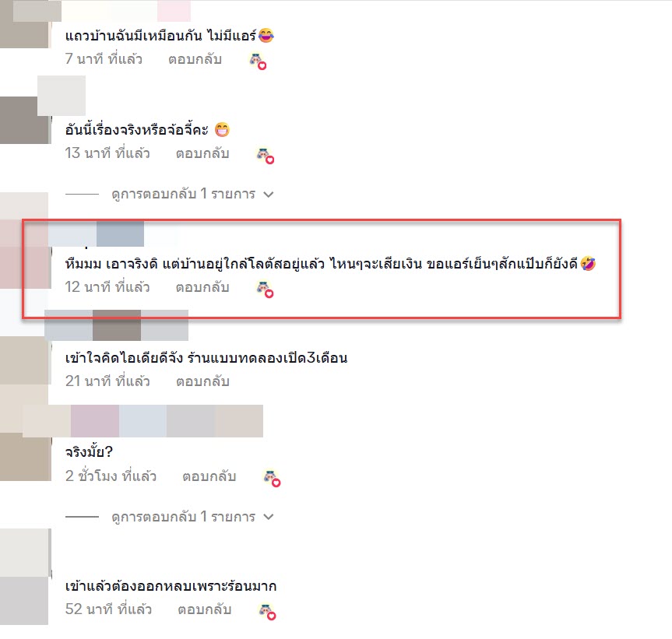The image size is (672, 639).
Task: Click the blurred username above เข้าใจคิดไอเดียดีจัง comment
Action: [x=117, y=325]
